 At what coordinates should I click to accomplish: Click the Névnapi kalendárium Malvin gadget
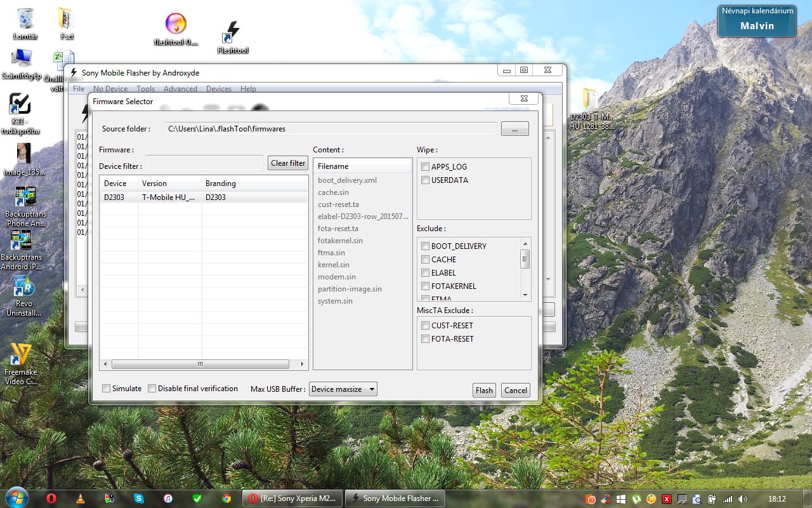point(757,20)
